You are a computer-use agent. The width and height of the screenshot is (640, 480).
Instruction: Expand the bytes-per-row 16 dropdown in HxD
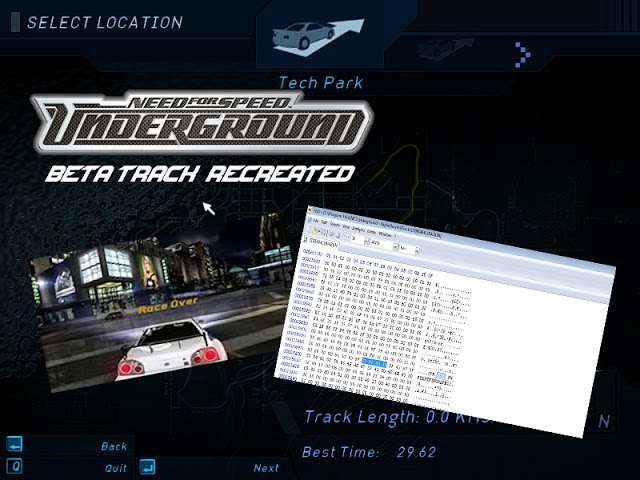pyautogui.click(x=366, y=242)
